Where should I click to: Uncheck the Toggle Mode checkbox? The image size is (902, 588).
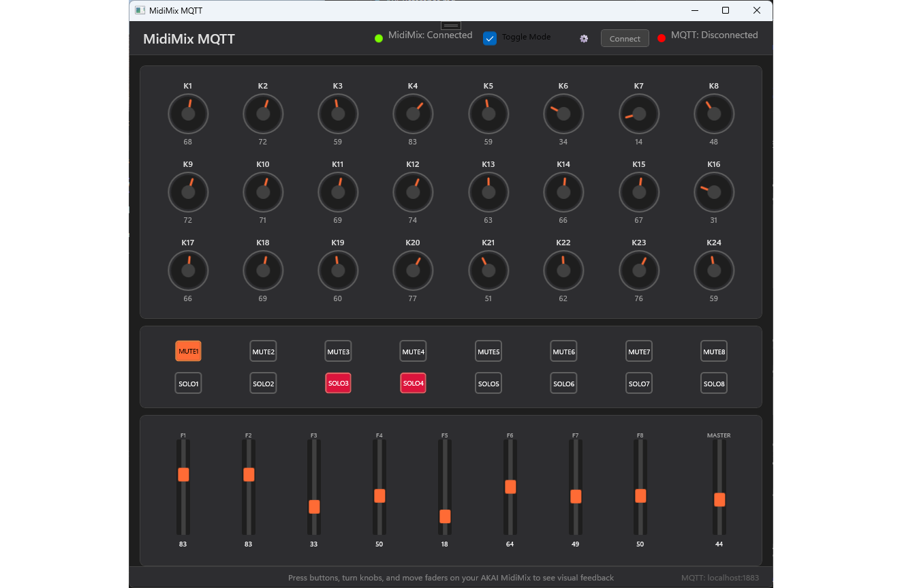point(490,38)
